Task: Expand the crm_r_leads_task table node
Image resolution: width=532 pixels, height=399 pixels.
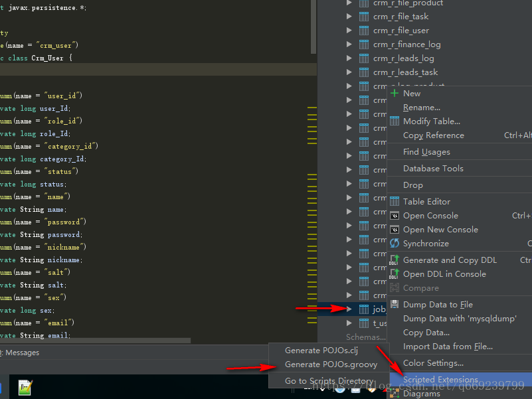Action: click(x=349, y=72)
